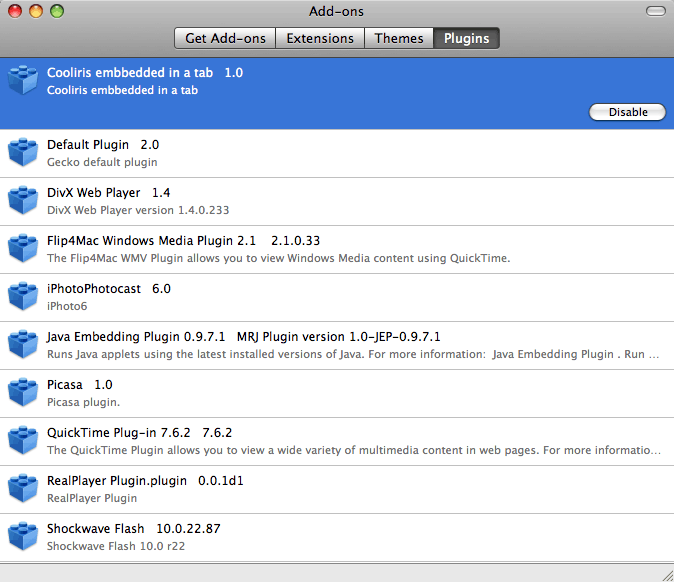
Task: Click the 'iPhoto6' description text
Action: tap(67, 306)
